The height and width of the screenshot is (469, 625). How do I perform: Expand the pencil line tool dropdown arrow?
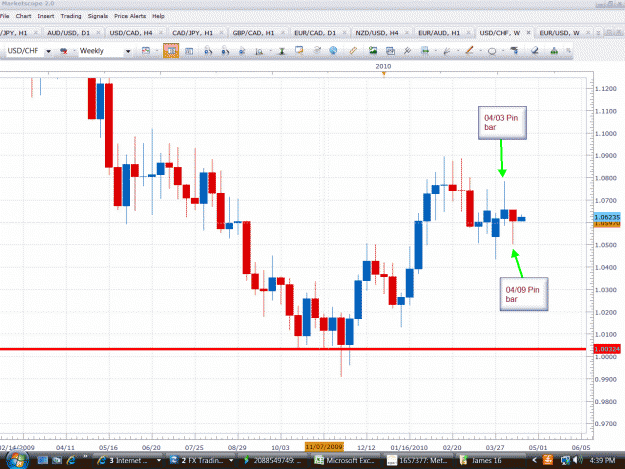coord(481,51)
